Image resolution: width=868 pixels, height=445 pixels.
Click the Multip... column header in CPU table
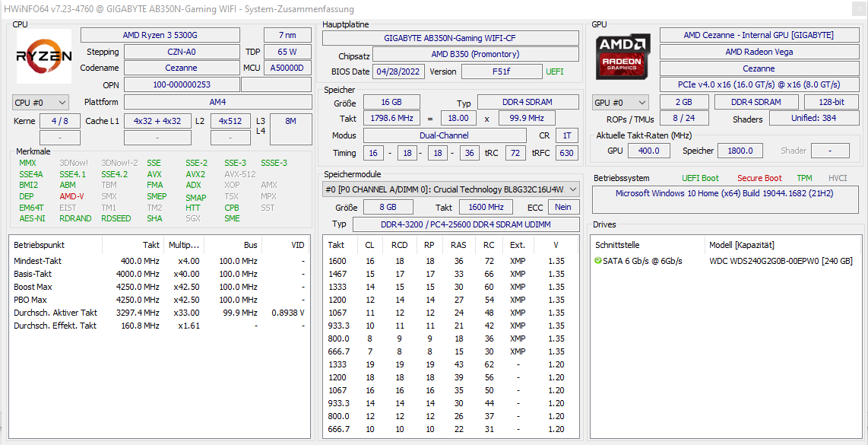(185, 244)
